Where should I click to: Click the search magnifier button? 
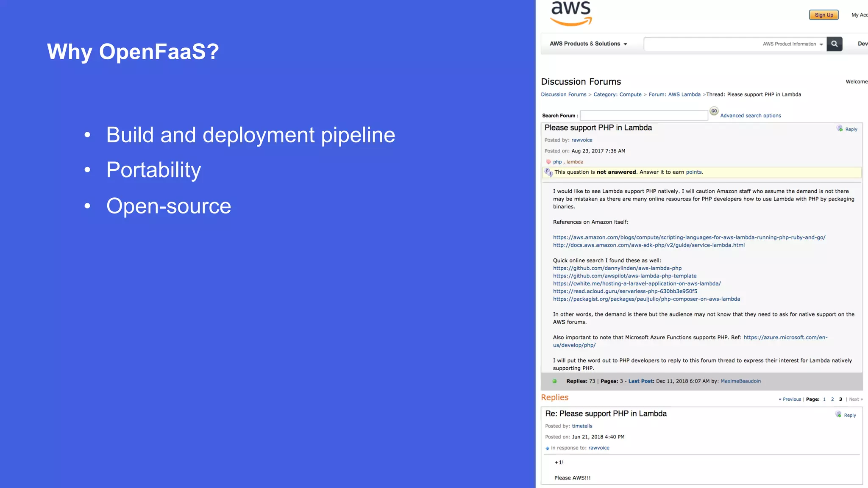(x=834, y=44)
